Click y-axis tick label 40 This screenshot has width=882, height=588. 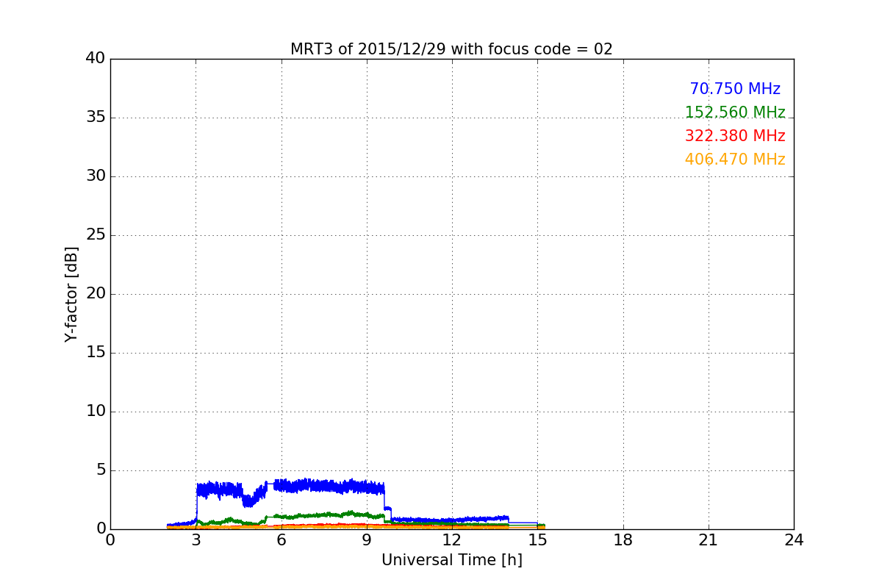pyautogui.click(x=96, y=59)
